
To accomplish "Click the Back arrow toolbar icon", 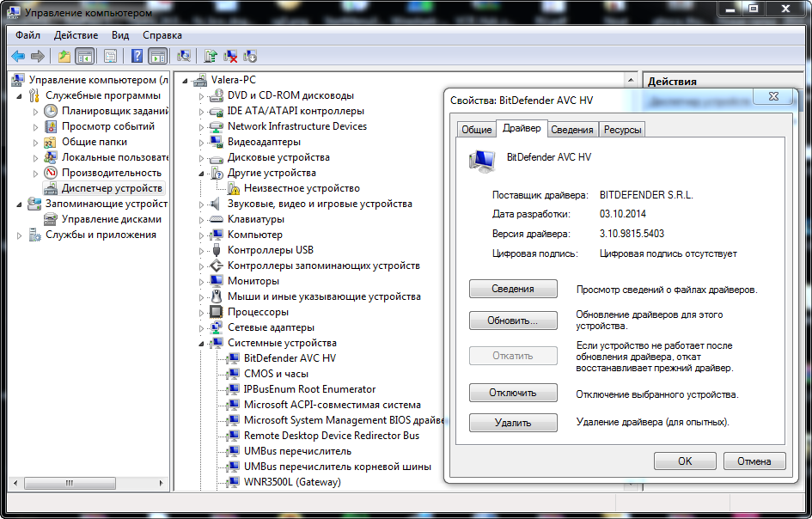I will pyautogui.click(x=19, y=56).
